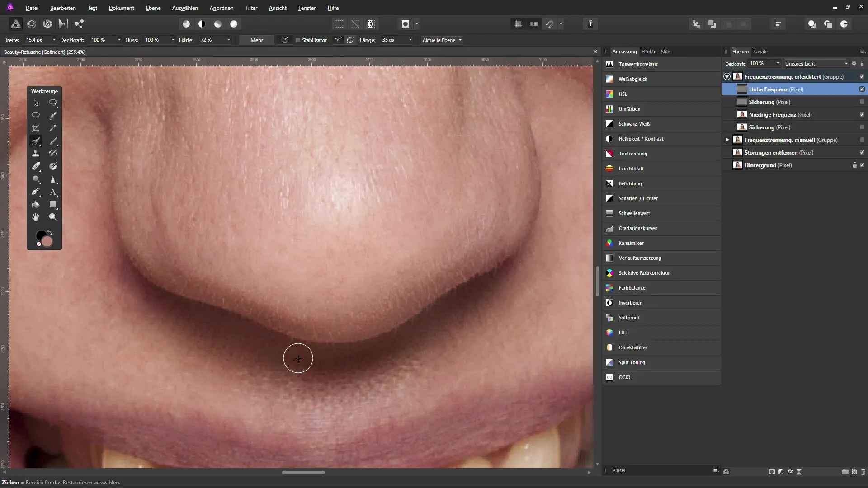The height and width of the screenshot is (488, 868).
Task: Pick the Color Picker eyedropper tool
Action: [x=53, y=128]
